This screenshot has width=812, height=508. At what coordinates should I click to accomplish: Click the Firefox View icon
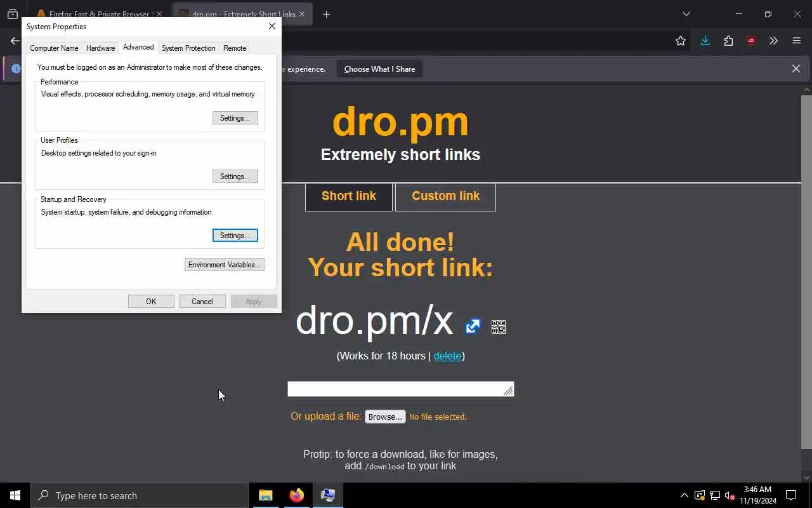click(13, 14)
